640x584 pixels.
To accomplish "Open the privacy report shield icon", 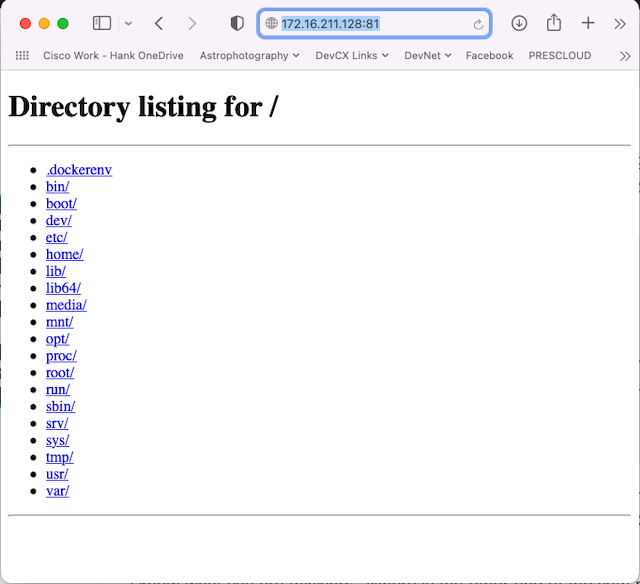I will (237, 23).
